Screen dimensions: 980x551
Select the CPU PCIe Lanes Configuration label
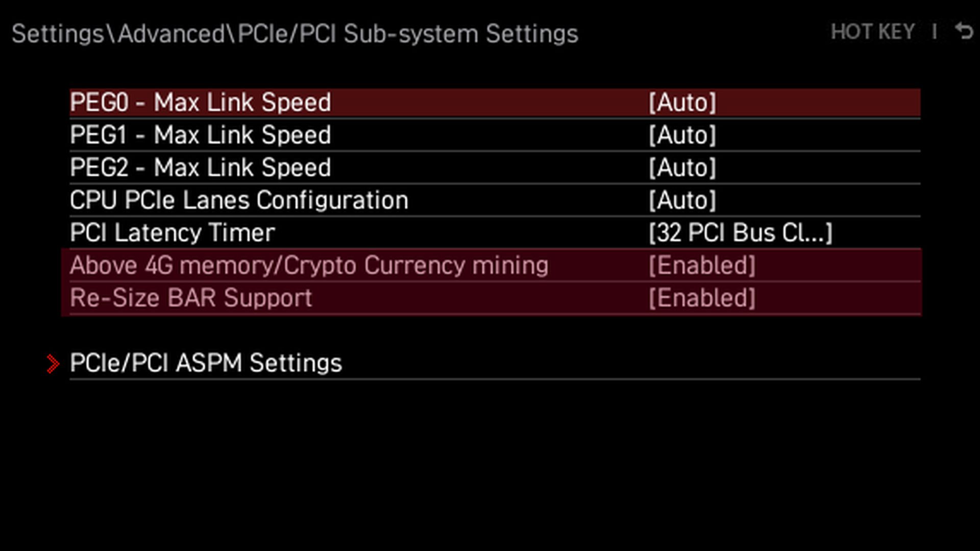pyautogui.click(x=239, y=200)
